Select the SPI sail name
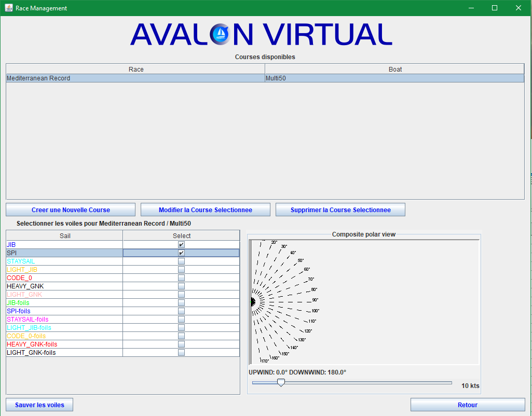The height and width of the screenshot is (416, 532). tap(11, 253)
